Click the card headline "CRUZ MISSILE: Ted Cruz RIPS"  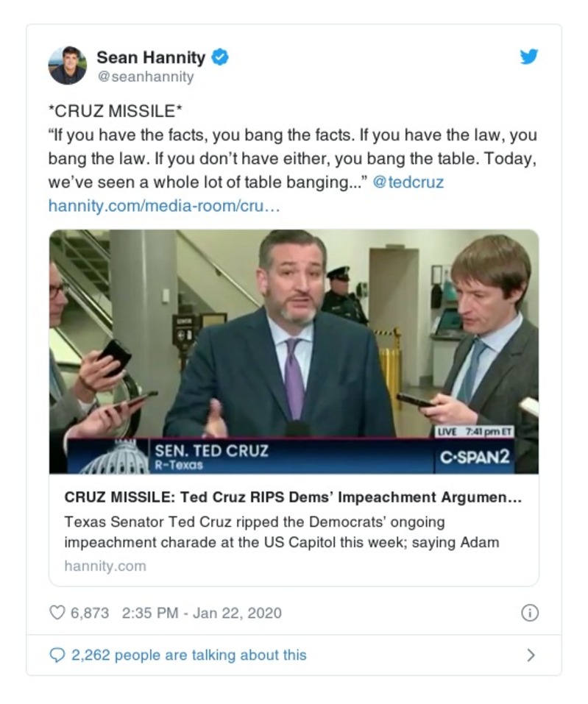[293, 497]
